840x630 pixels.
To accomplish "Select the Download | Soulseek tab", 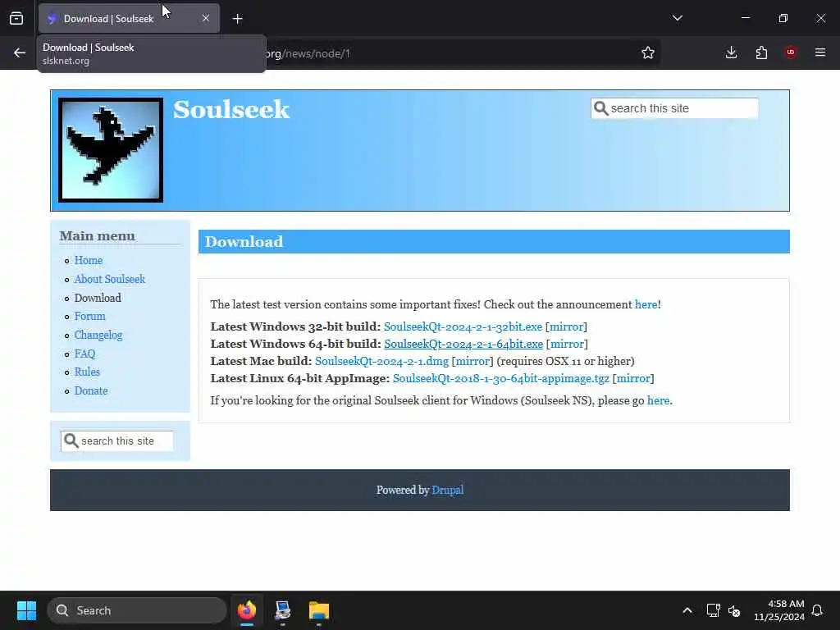I will point(129,19).
